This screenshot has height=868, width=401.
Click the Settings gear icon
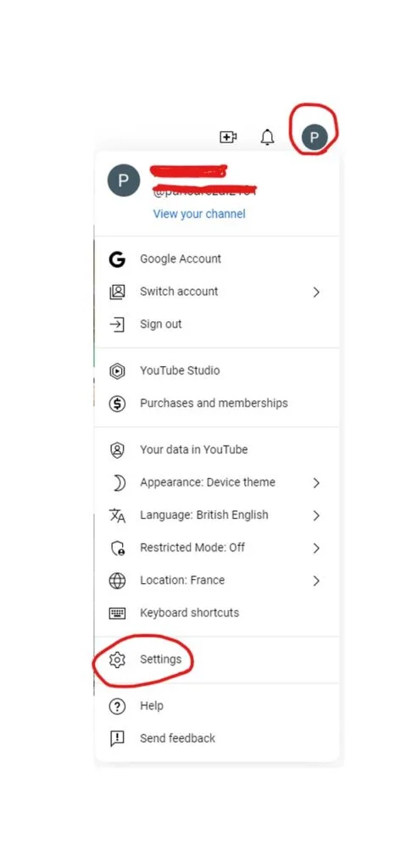pyautogui.click(x=117, y=659)
